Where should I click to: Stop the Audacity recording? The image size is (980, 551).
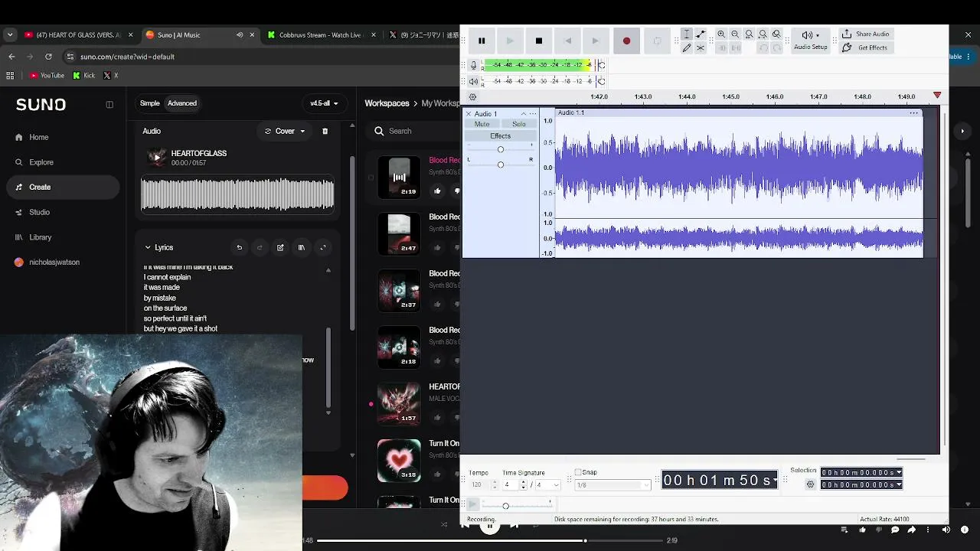pos(539,41)
